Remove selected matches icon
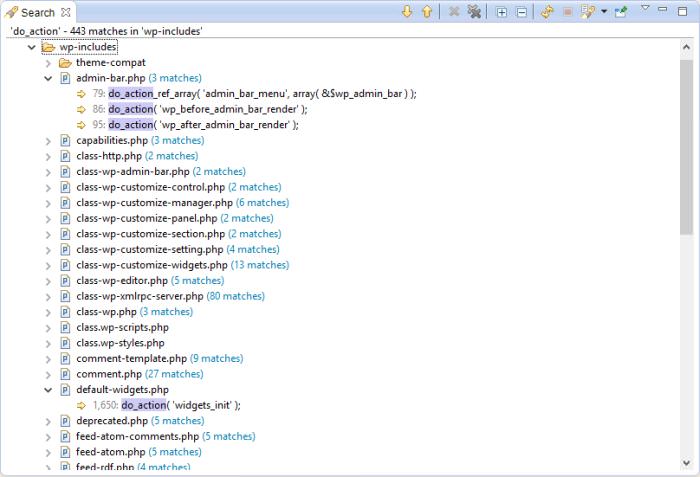Screen dimensions: 700x477 (454, 12)
